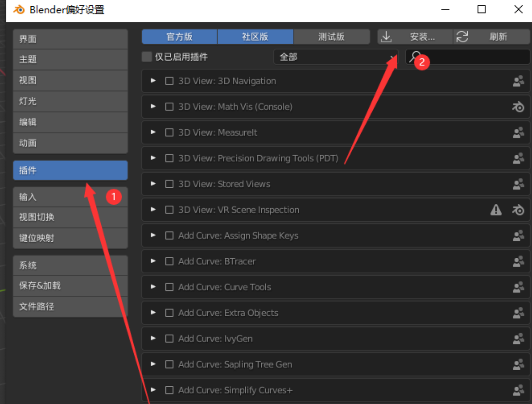
Task: Enable the Math Vis (Console) checkbox
Action: (x=169, y=107)
